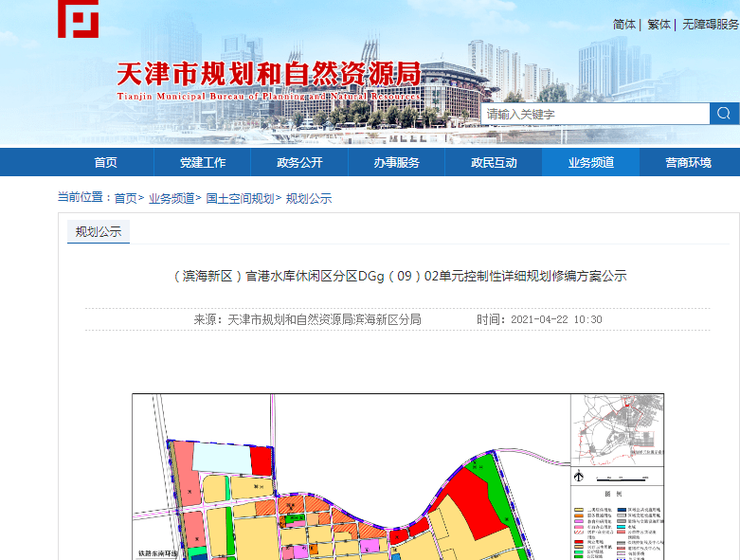Open the 政民互动 navigation menu item
The height and width of the screenshot is (560, 740).
coord(494,162)
